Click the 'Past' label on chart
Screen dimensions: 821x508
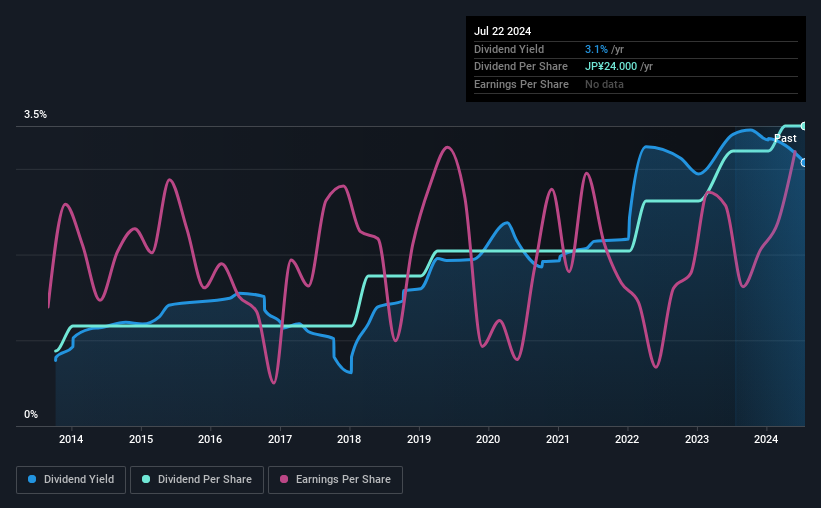pos(785,138)
